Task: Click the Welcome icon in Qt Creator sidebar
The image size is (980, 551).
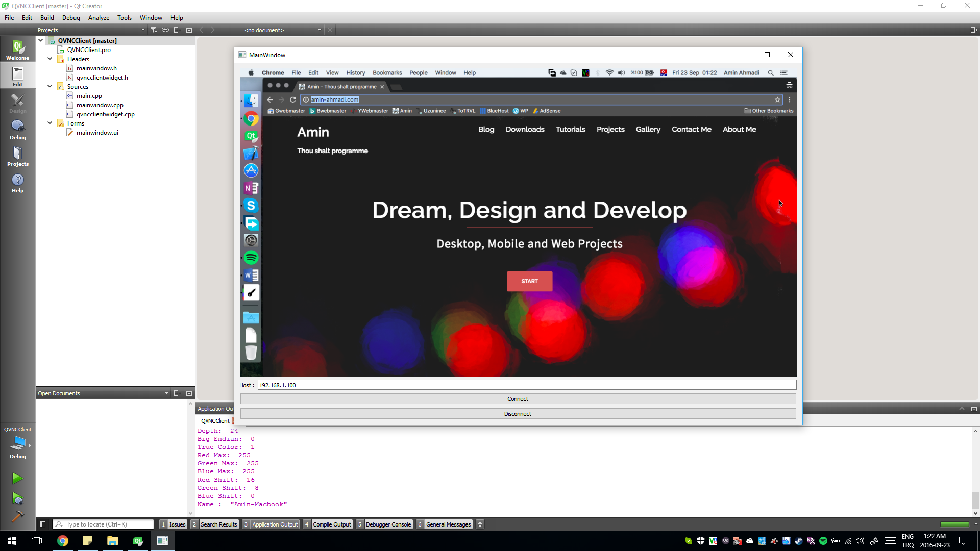Action: point(17,51)
